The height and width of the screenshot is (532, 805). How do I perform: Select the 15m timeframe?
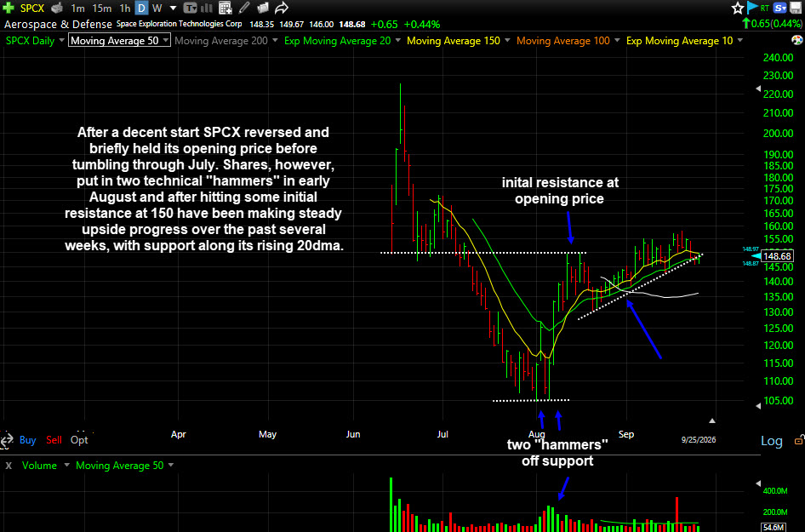[x=101, y=8]
